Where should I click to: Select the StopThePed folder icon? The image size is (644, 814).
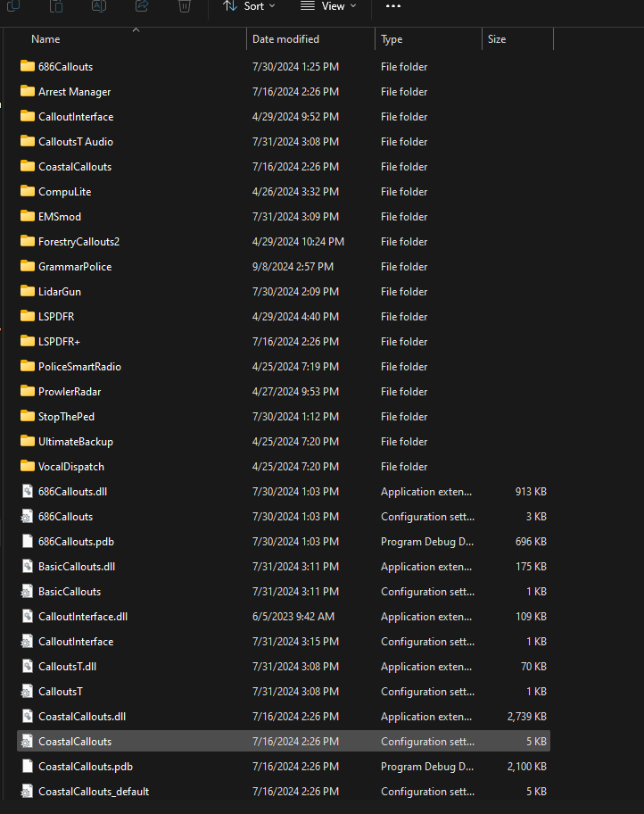tap(28, 416)
